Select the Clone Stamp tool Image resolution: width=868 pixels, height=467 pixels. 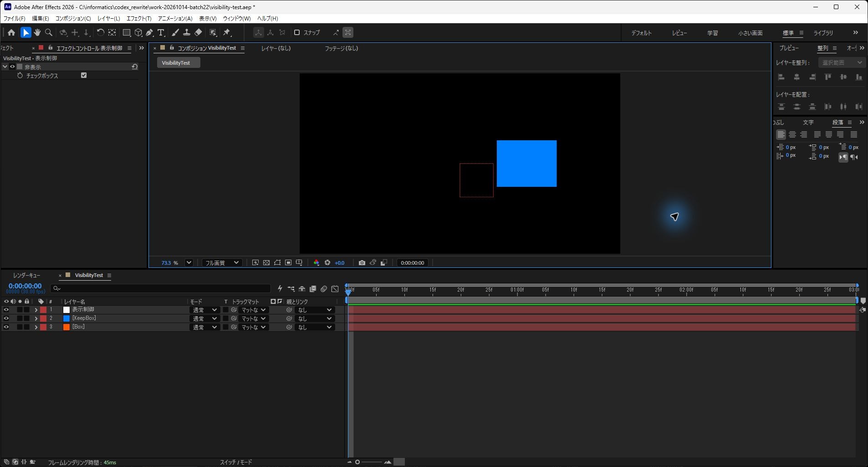coord(187,32)
